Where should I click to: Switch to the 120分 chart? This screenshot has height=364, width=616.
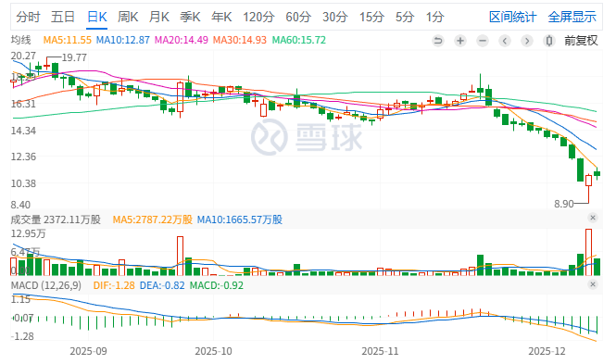(258, 17)
